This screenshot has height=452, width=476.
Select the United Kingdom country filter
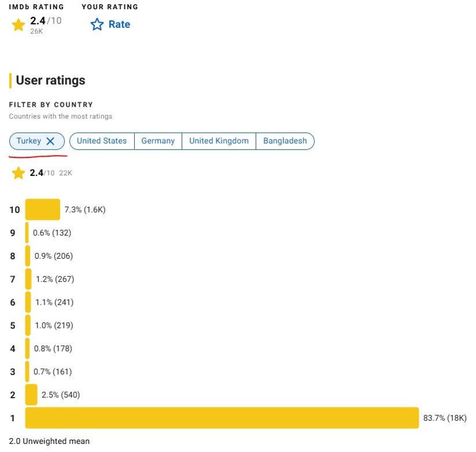tap(219, 141)
